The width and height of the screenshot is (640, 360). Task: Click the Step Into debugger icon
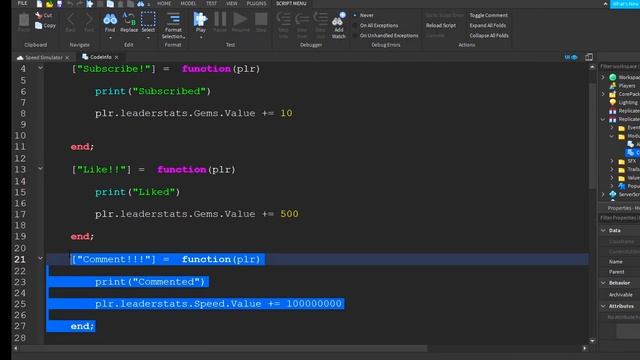[x=283, y=19]
